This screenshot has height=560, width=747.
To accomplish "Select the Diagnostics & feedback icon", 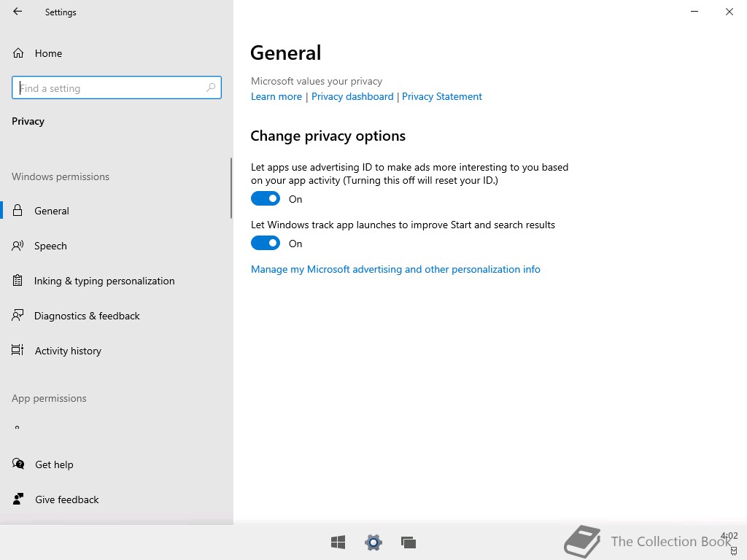I will pyautogui.click(x=18, y=315).
